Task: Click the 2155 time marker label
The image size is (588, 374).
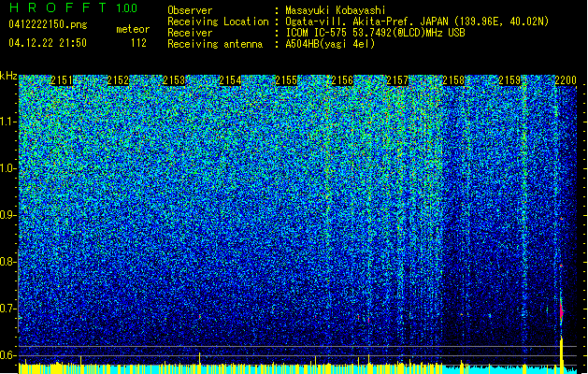Action: 286,80
